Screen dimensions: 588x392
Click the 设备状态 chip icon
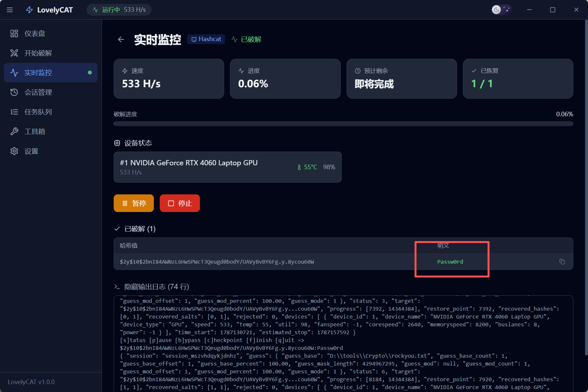[x=117, y=143]
